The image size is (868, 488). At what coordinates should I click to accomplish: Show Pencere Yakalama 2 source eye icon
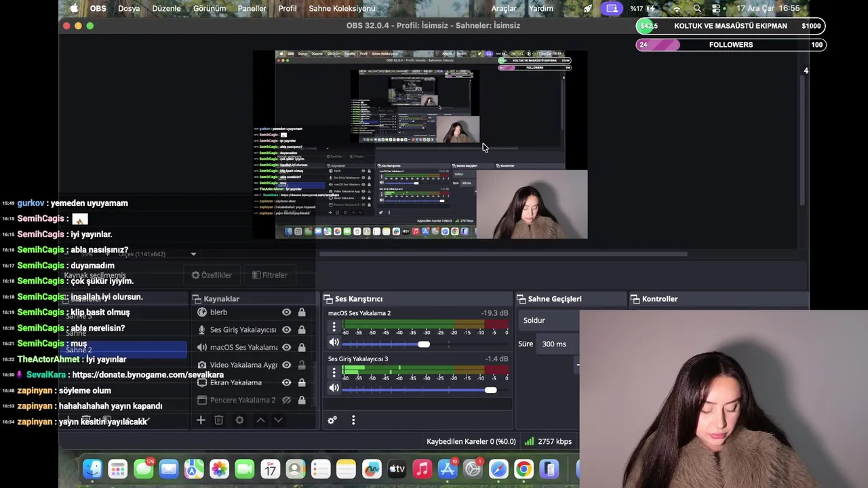click(286, 401)
